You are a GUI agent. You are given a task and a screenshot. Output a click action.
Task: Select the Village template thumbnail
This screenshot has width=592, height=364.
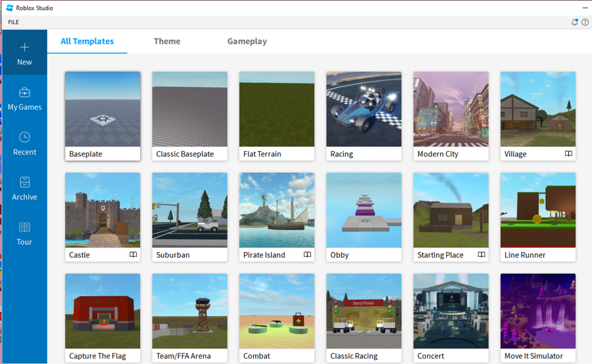pos(538,109)
